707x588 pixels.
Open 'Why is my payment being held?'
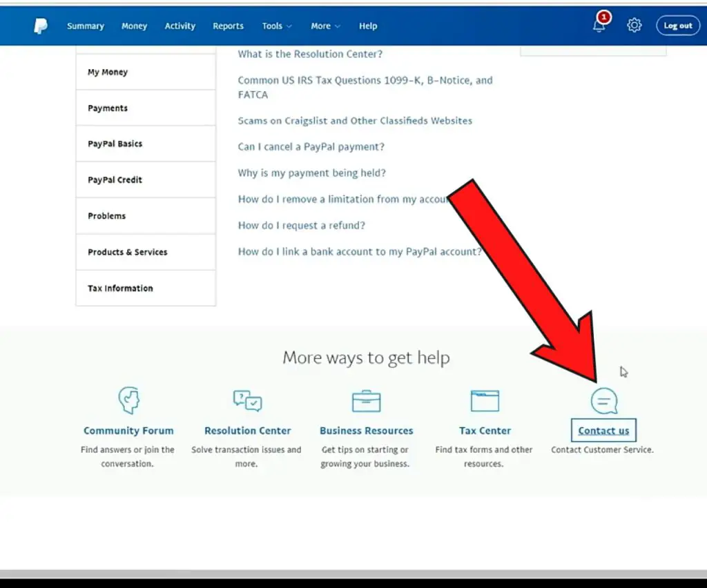[x=311, y=173]
